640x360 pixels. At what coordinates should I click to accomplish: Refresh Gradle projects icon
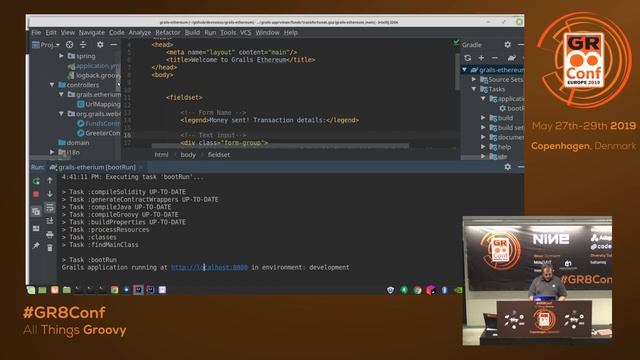[468, 58]
